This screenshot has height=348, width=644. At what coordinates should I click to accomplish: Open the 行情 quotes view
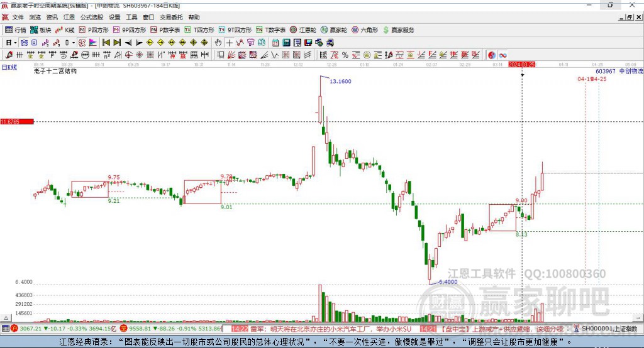click(x=16, y=30)
